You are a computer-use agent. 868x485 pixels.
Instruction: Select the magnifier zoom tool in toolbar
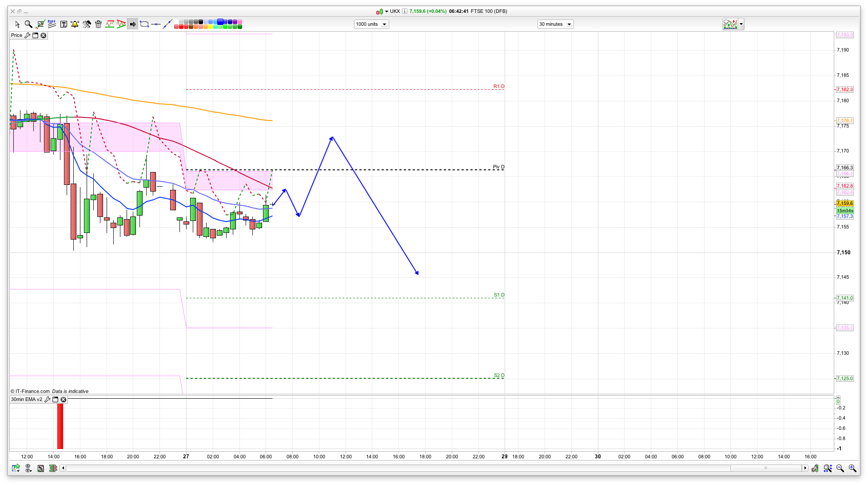(28, 24)
